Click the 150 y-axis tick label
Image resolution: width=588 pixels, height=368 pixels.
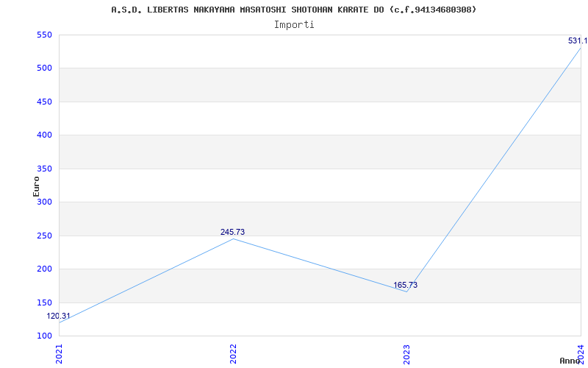click(x=44, y=302)
